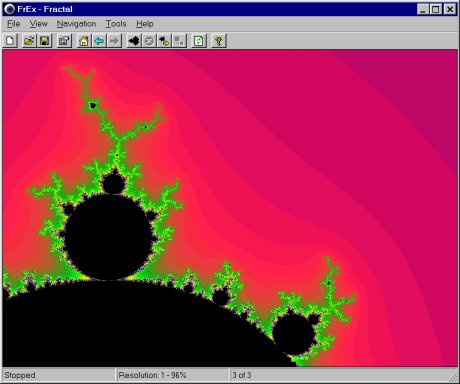This screenshot has width=460, height=384.
Task: Open a fractal file via folder icon
Action: tap(29, 41)
